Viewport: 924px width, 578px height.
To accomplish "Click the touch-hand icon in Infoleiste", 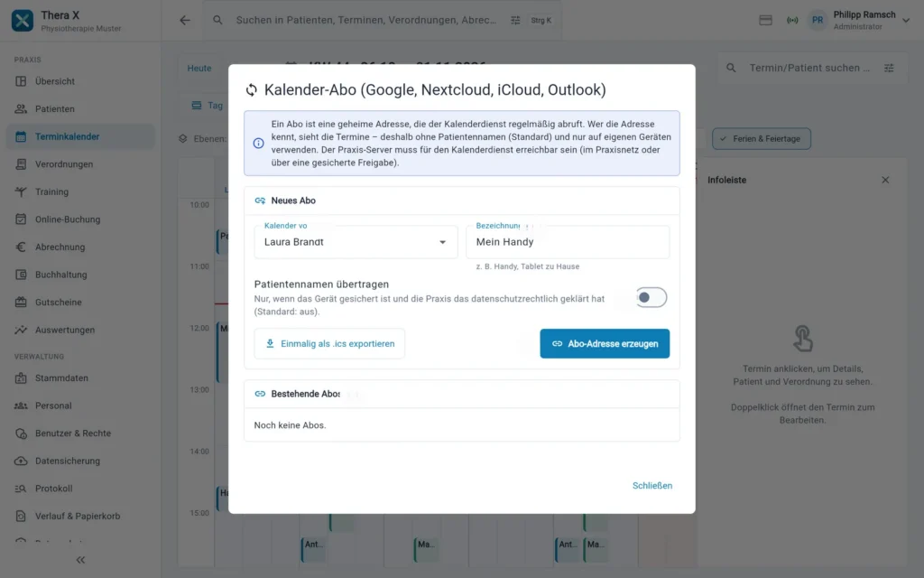I will point(802,339).
